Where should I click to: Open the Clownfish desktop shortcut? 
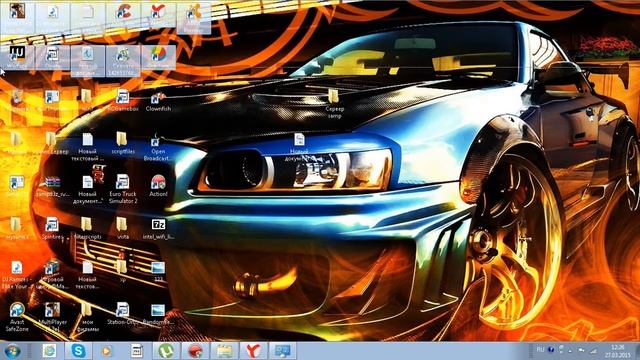click(158, 102)
